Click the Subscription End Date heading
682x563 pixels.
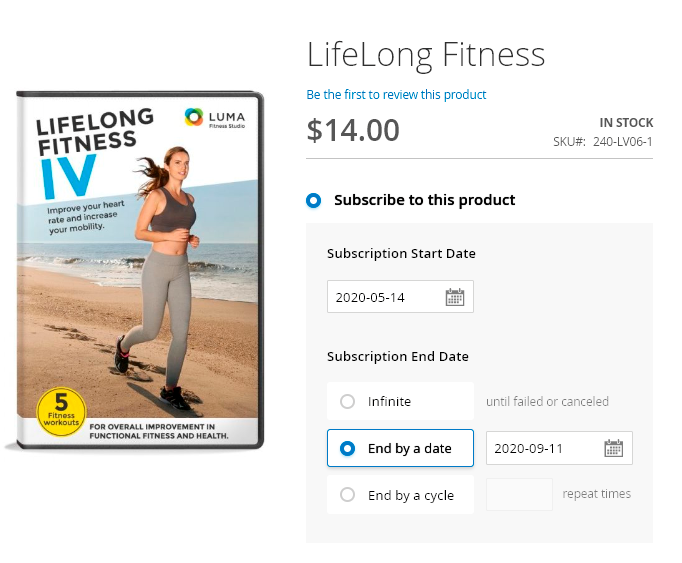(397, 356)
